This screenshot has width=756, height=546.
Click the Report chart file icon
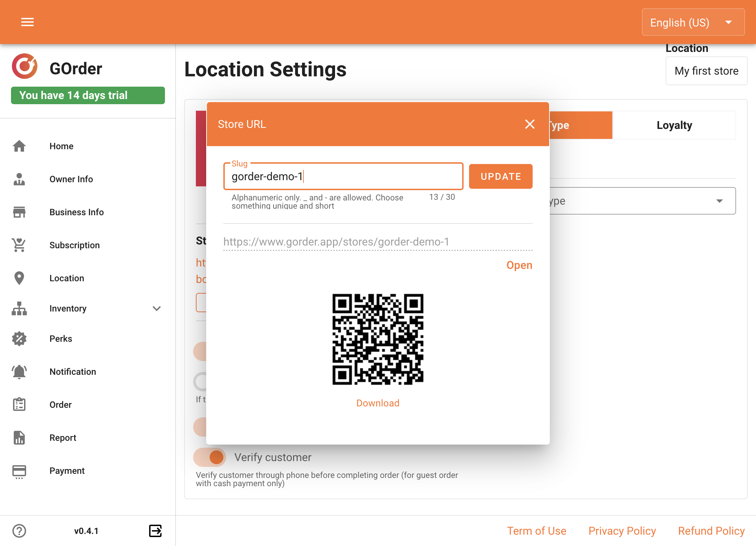(19, 438)
